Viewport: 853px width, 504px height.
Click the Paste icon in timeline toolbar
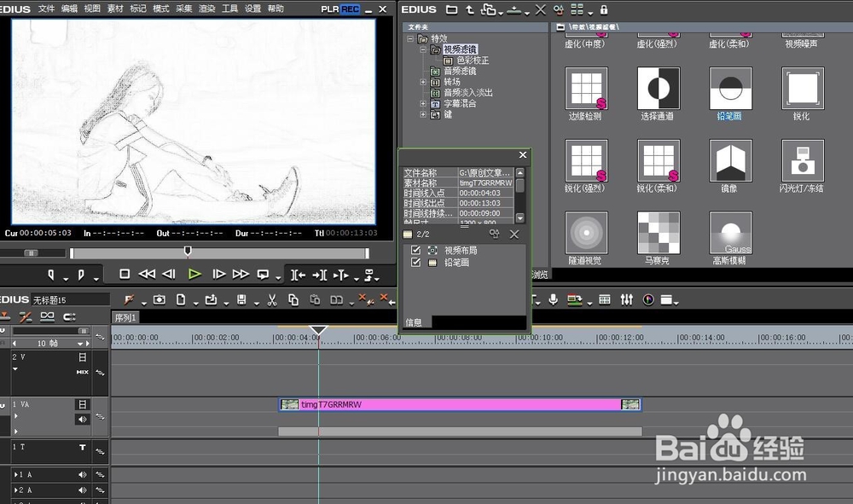[315, 299]
